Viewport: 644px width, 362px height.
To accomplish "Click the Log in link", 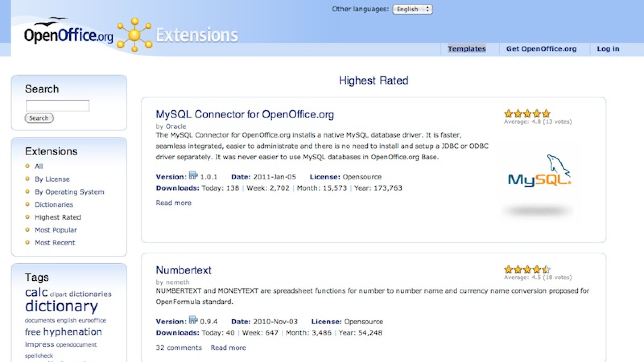I will pyautogui.click(x=608, y=49).
